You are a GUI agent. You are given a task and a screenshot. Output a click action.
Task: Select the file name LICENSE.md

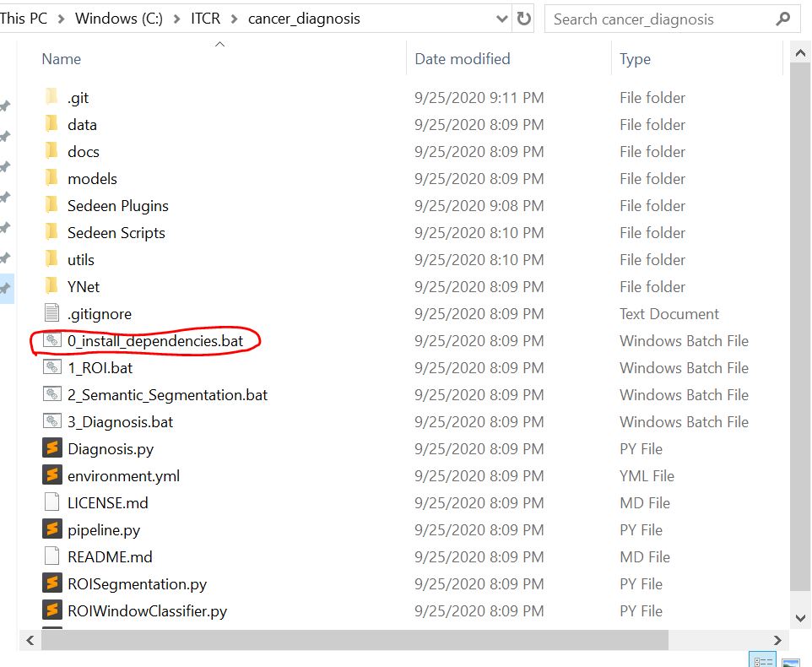coord(108,503)
